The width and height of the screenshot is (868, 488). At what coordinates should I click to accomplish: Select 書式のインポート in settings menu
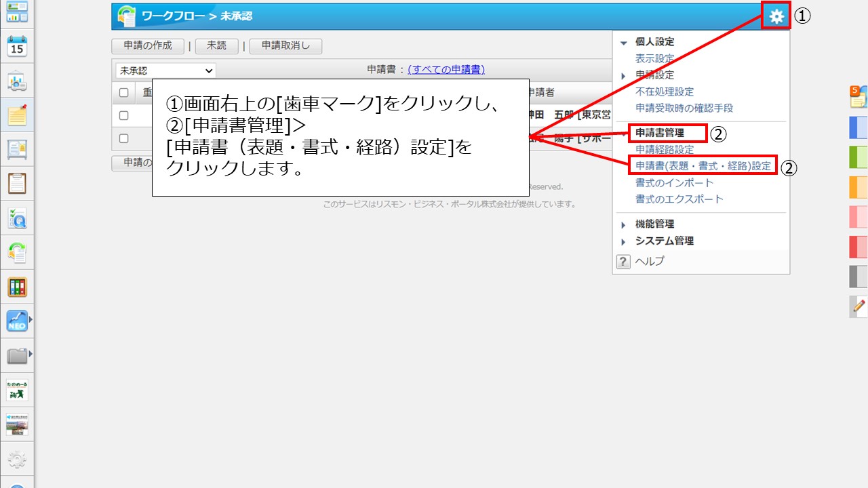click(x=674, y=183)
